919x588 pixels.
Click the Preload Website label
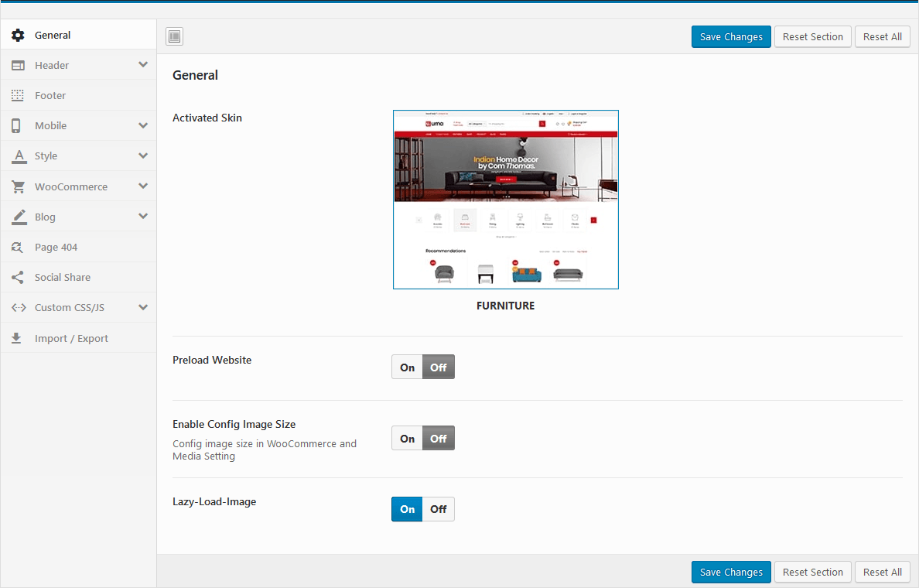pyautogui.click(x=212, y=360)
